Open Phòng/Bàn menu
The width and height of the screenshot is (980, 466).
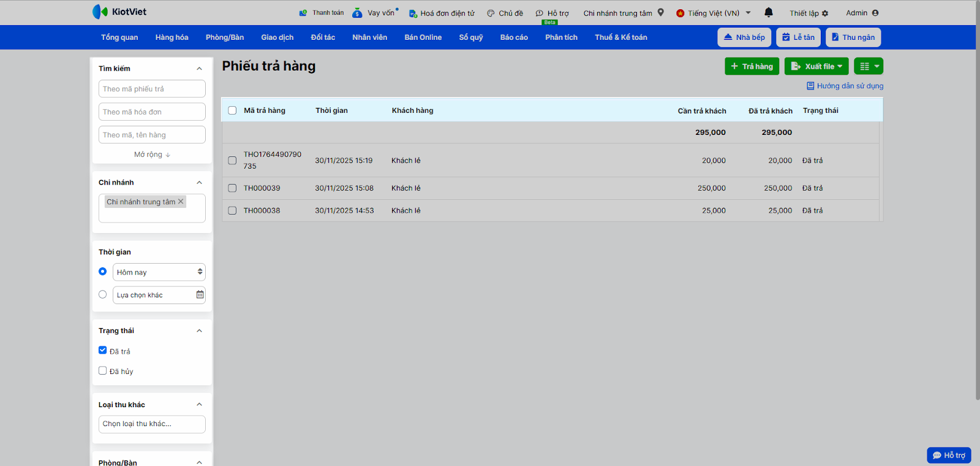[x=225, y=37]
